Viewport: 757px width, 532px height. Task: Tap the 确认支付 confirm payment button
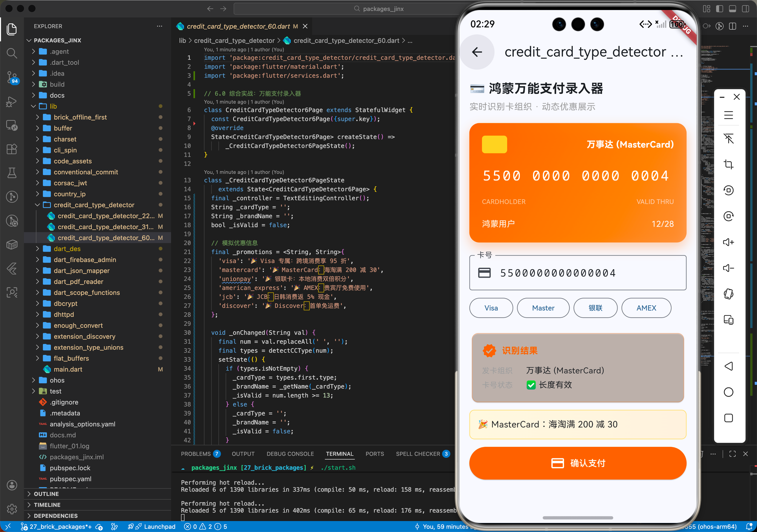pyautogui.click(x=578, y=463)
